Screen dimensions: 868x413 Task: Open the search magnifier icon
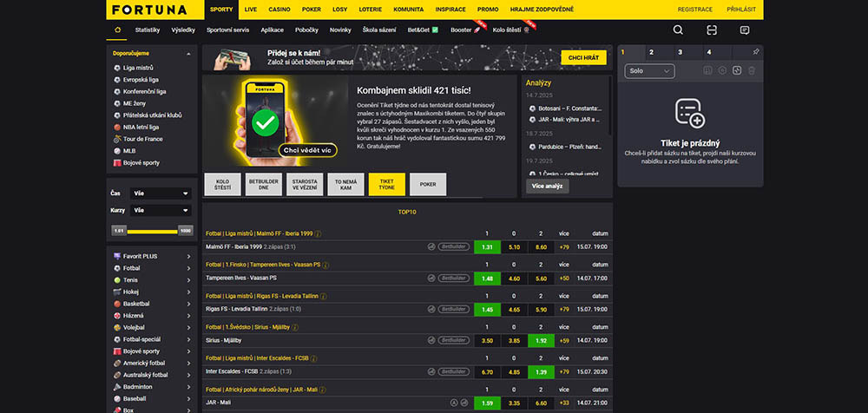678,29
